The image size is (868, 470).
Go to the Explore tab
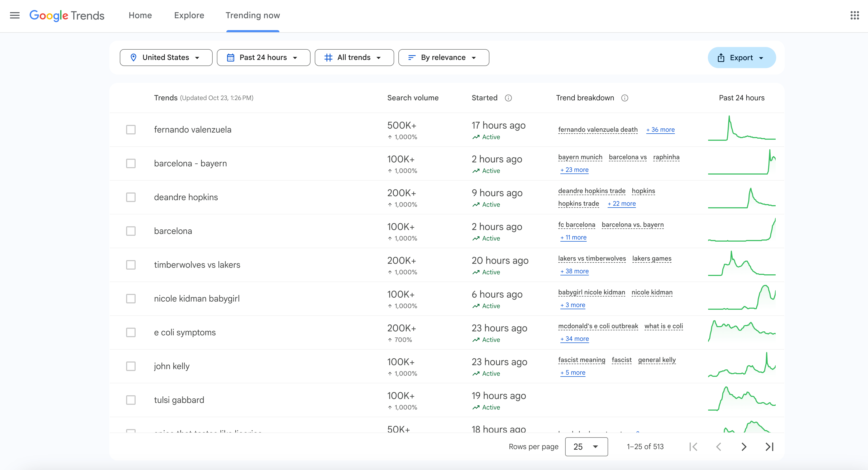189,16
